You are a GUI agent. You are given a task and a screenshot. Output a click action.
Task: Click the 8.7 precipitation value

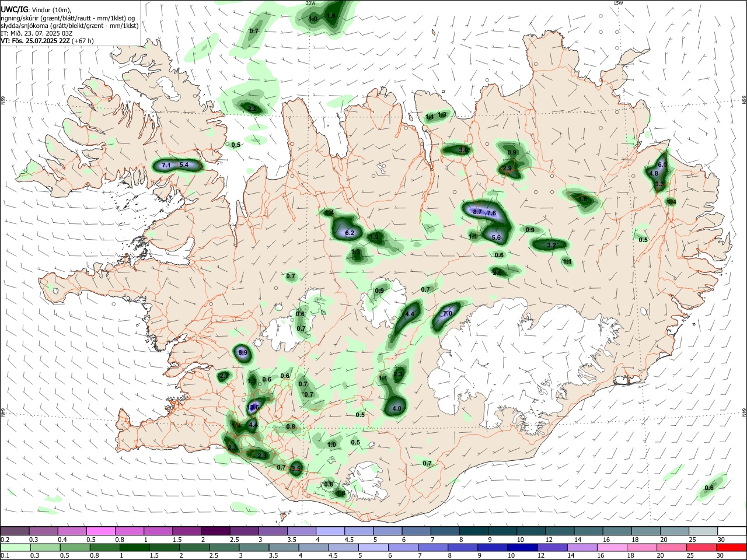[x=477, y=212]
